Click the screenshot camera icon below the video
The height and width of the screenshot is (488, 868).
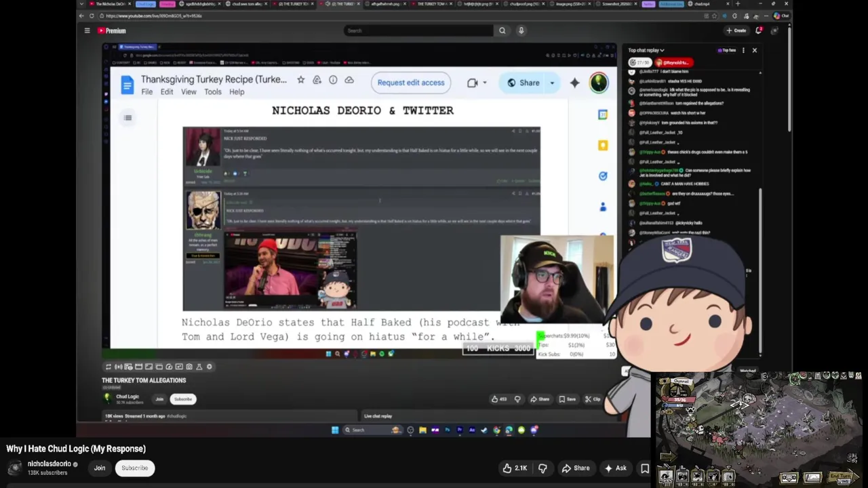pyautogui.click(x=189, y=367)
